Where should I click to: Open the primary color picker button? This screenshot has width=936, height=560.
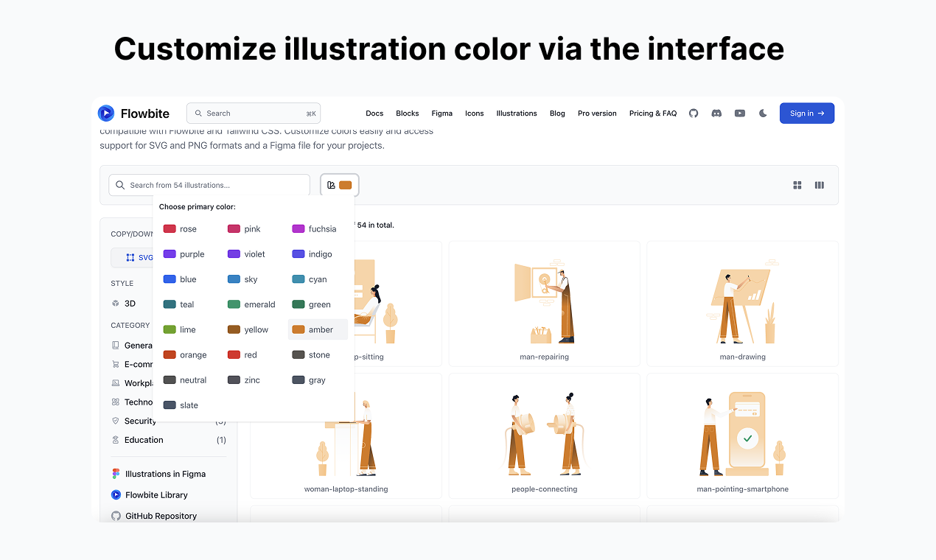[x=340, y=185]
